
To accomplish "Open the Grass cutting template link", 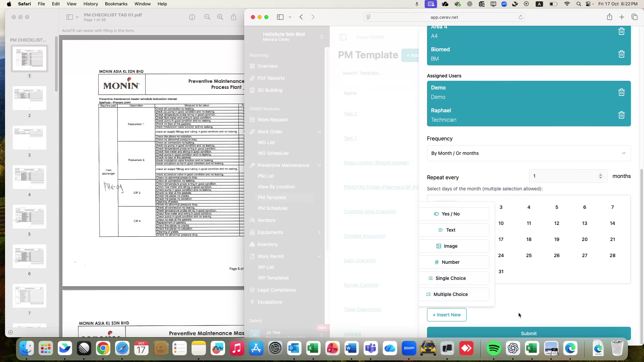I will 376,163.
